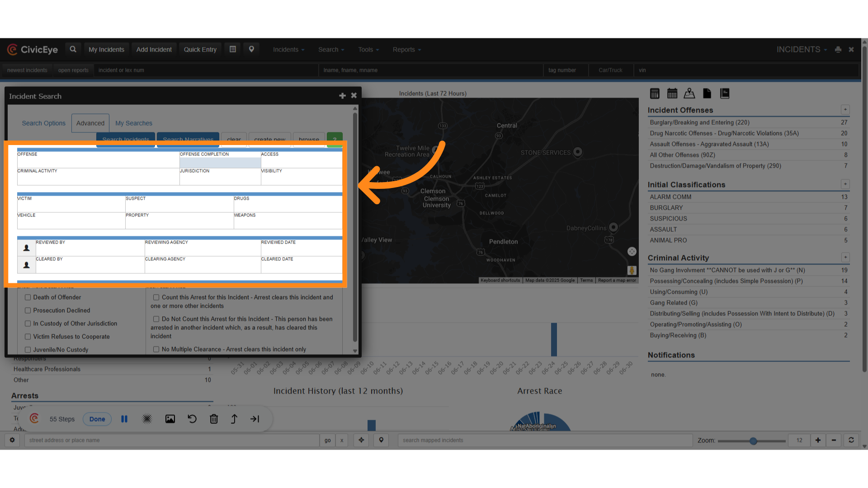Click the person icon next to Reviewed By
Screen dimensions: 868x488
[27, 248]
